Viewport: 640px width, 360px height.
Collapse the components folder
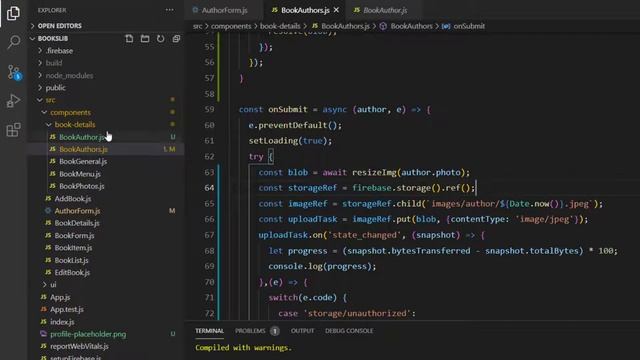tap(70, 112)
